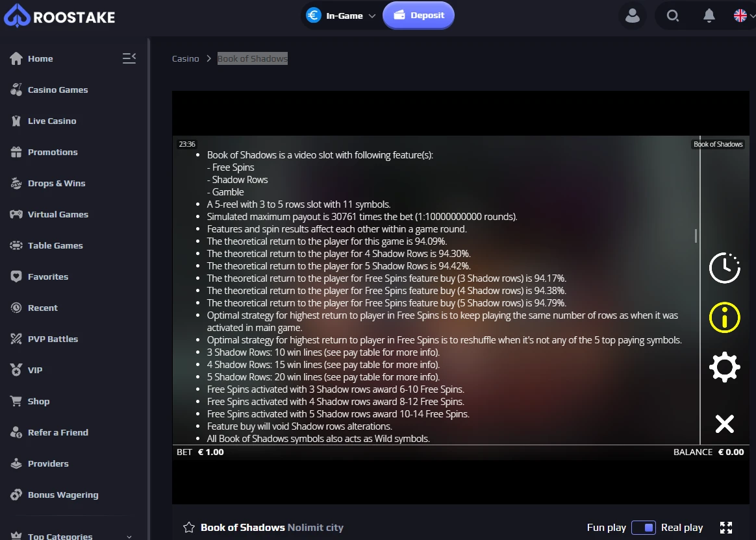Click the Roostake logo
This screenshot has width=756, height=540.
point(59,16)
